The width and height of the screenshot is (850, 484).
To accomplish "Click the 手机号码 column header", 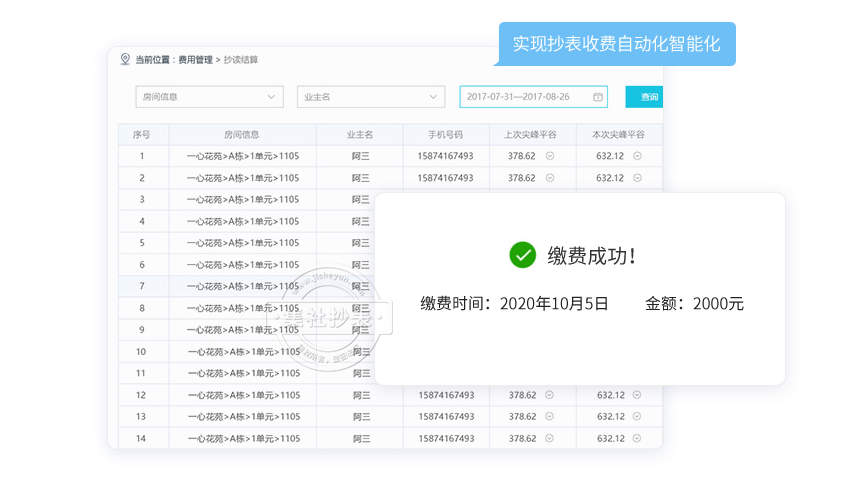I will coord(445,134).
